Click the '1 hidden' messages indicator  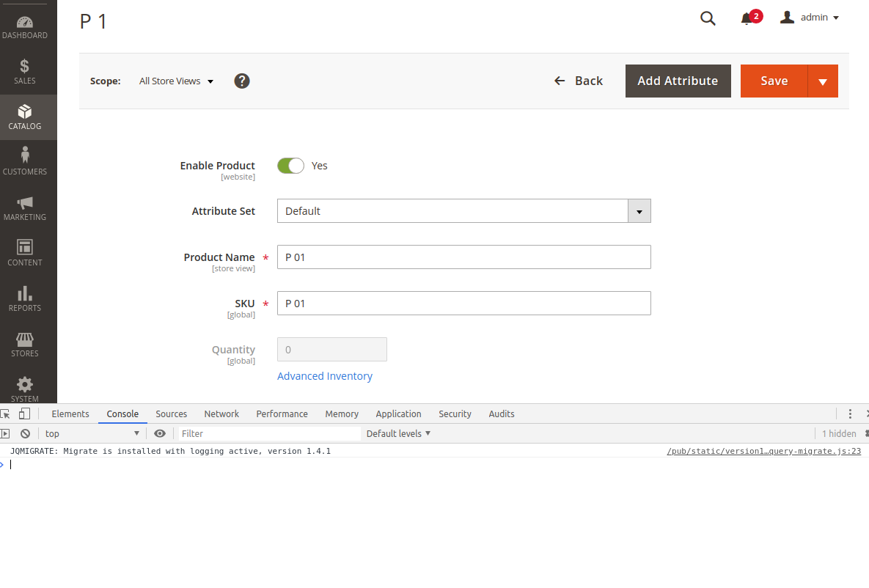pyautogui.click(x=839, y=433)
